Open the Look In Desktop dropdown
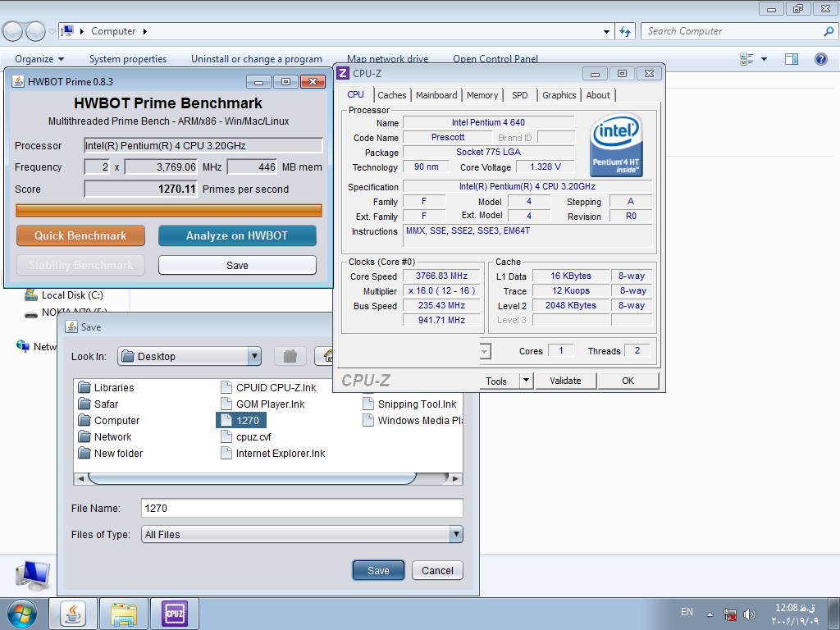Viewport: 840px width, 630px height. coord(254,356)
